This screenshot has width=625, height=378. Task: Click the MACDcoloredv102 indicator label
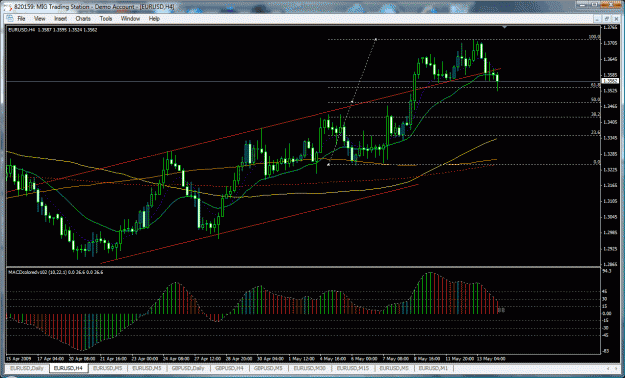[x=56, y=272]
